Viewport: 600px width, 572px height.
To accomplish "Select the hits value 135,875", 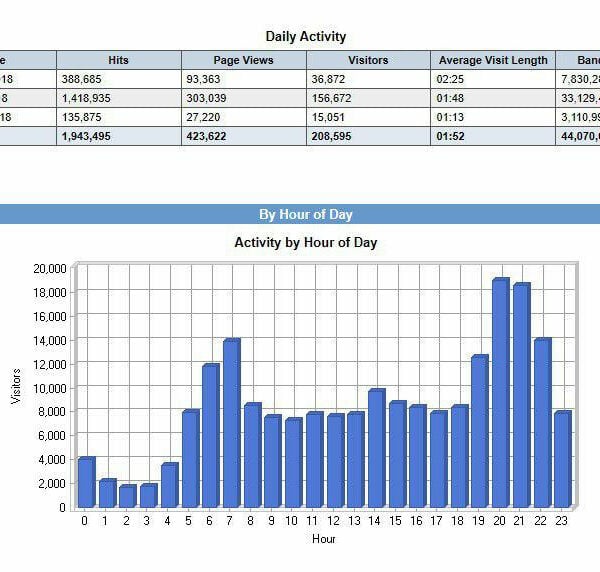I will [x=82, y=117].
